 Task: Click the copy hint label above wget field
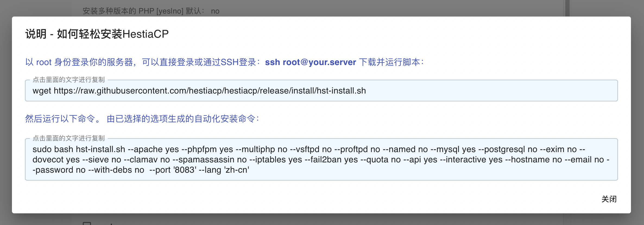coord(69,80)
